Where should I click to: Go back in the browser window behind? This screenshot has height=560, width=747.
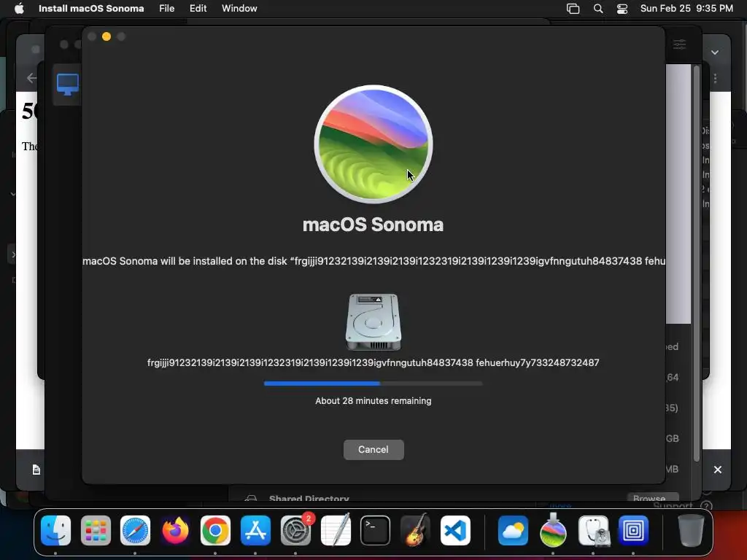coord(31,77)
